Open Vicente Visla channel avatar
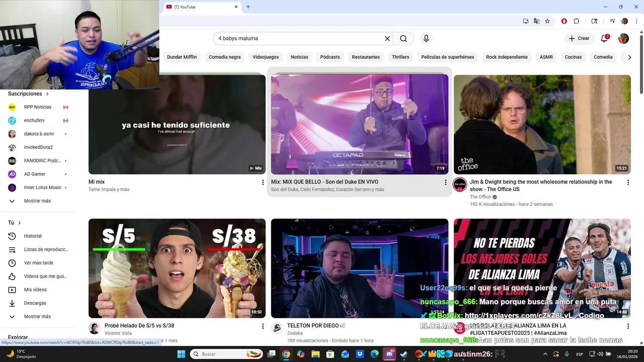Viewport: 644px width, 362px height. [x=94, y=328]
